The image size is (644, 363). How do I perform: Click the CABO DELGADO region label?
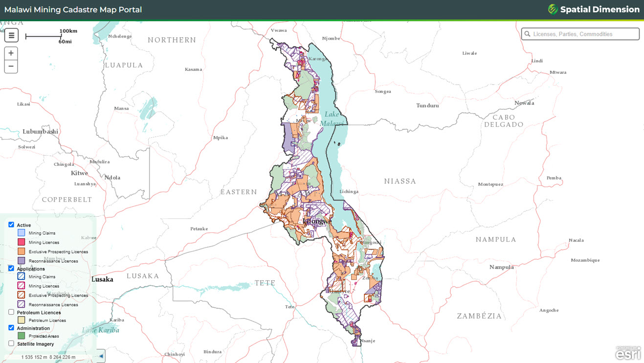tap(504, 121)
